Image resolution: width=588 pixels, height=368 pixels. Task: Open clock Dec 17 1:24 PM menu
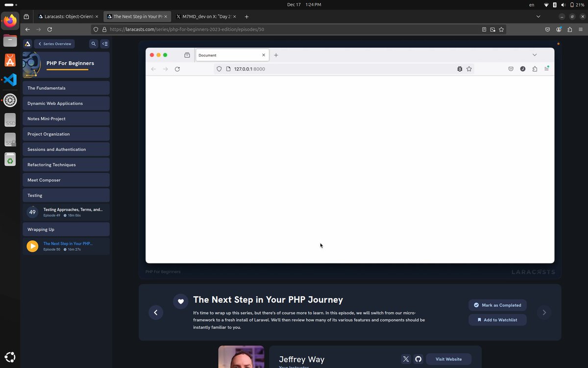click(x=304, y=4)
